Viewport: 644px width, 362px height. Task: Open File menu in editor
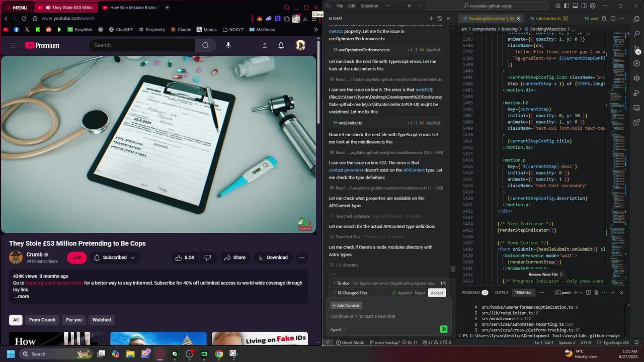[340, 6]
